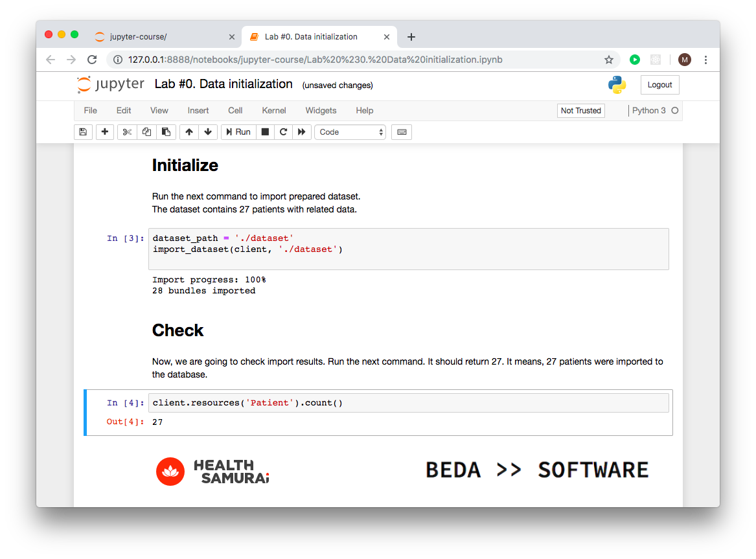756x559 pixels.
Task: Click the Python logo icon
Action: [617, 85]
